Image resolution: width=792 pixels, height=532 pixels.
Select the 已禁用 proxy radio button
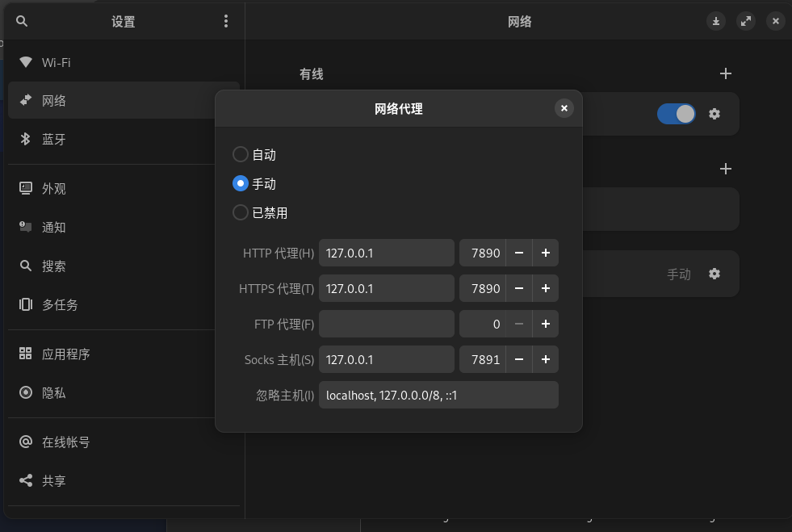click(x=241, y=212)
